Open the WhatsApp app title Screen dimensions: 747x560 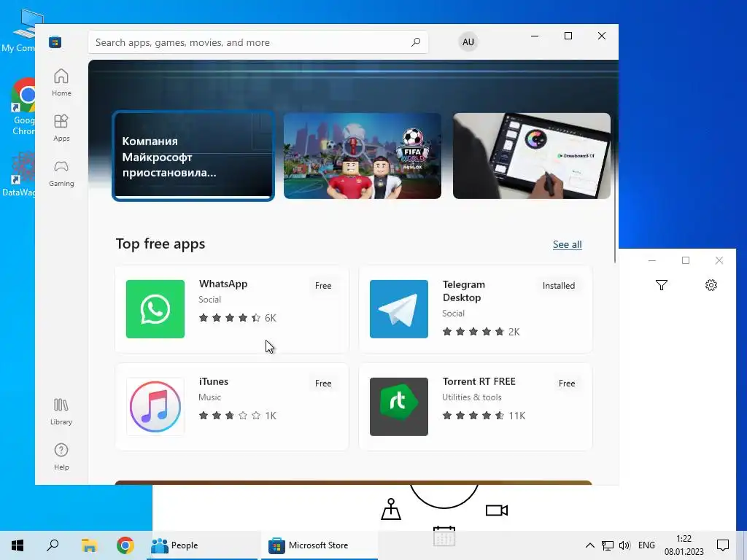(223, 284)
